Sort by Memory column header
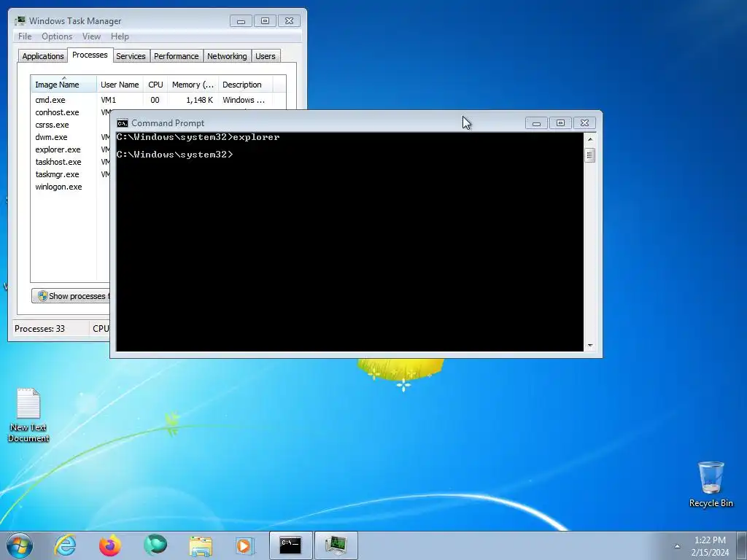 (x=193, y=85)
